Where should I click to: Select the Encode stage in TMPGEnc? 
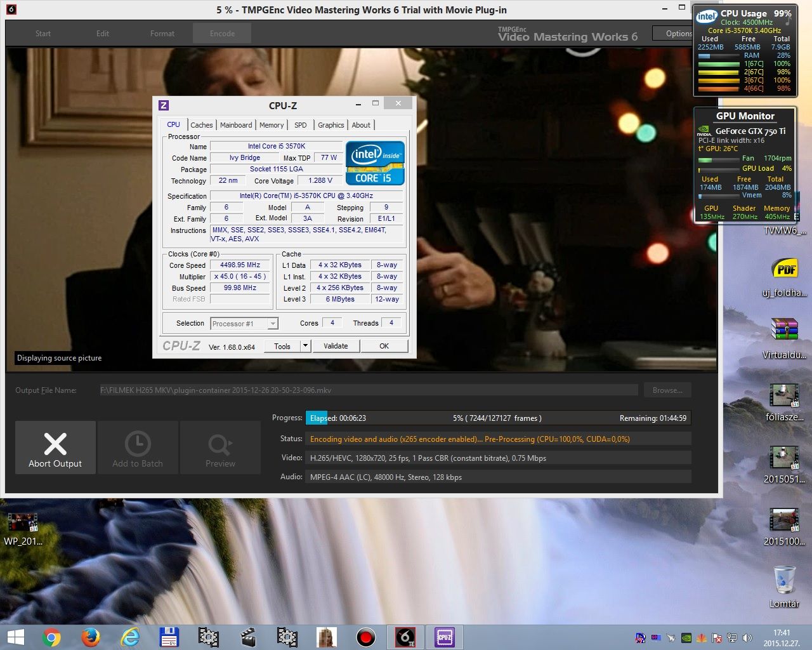pyautogui.click(x=222, y=34)
